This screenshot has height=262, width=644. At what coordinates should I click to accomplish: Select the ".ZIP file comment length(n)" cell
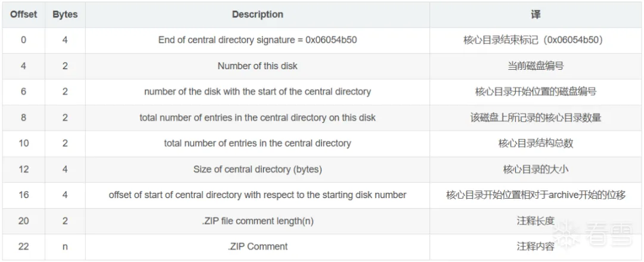(x=258, y=221)
